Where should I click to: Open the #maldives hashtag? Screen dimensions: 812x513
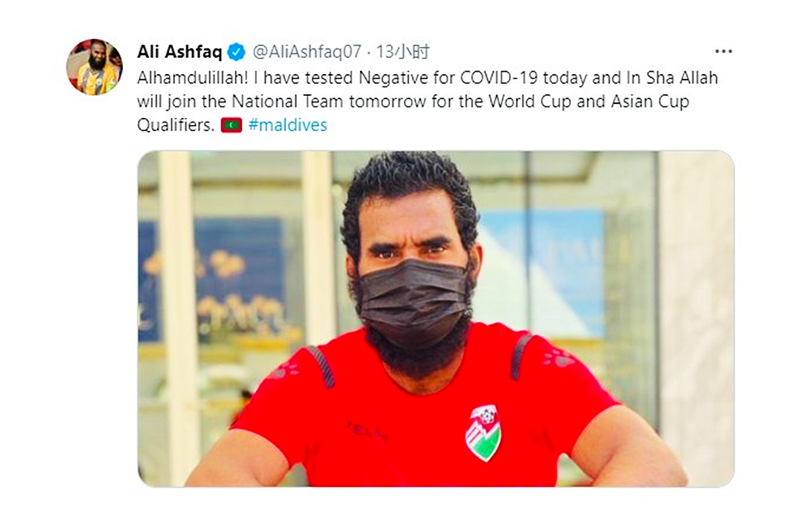288,126
